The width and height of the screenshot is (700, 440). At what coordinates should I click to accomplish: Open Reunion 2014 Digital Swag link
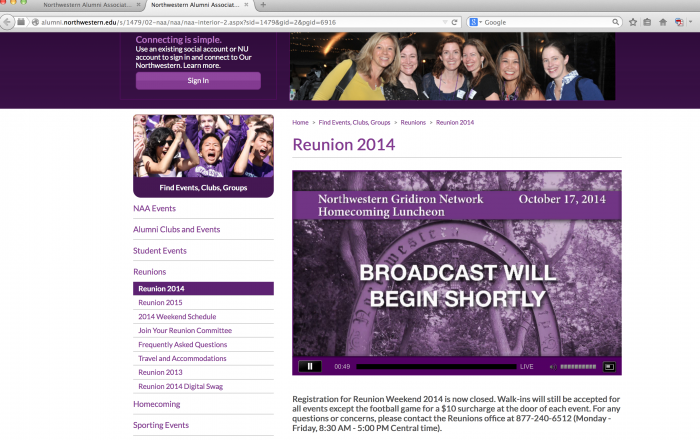[180, 386]
